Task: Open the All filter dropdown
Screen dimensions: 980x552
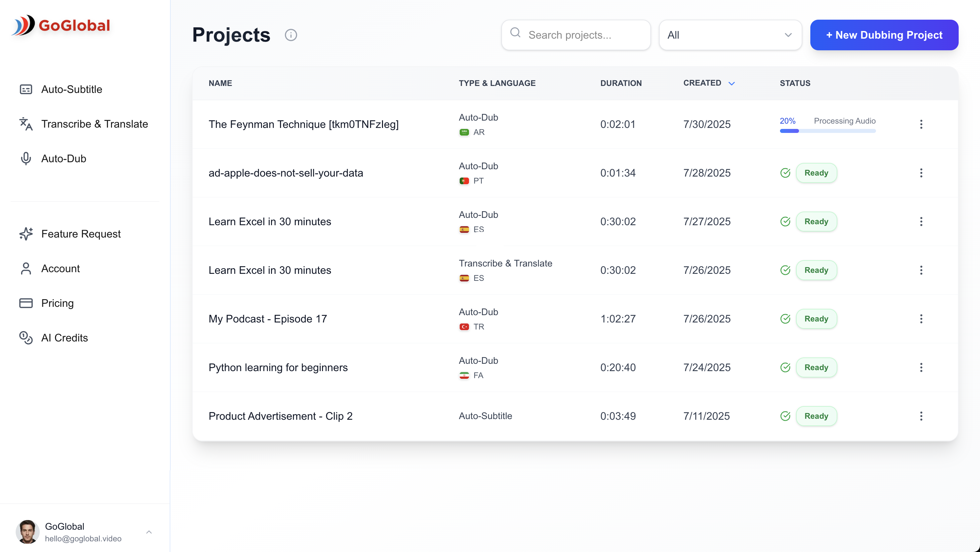Action: tap(730, 35)
